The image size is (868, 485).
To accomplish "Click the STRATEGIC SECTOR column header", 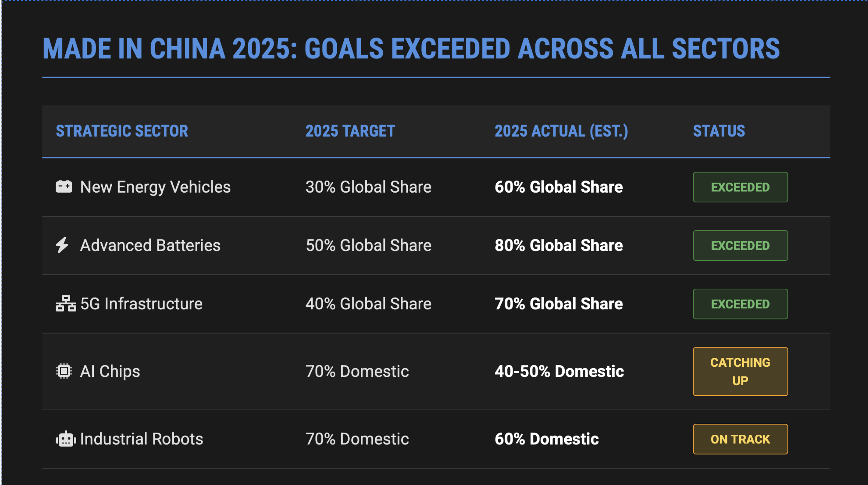I will click(122, 131).
